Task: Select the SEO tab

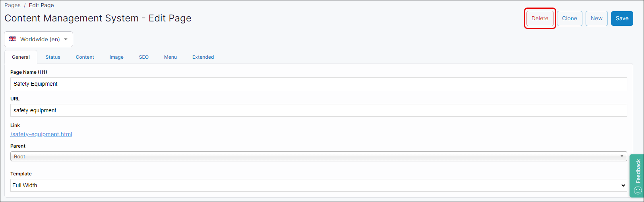Action: coord(144,57)
